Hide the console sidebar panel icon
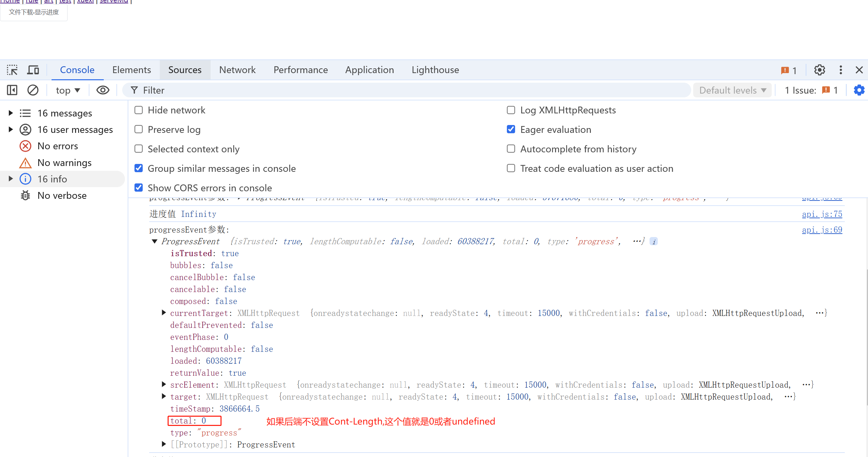 [x=12, y=90]
